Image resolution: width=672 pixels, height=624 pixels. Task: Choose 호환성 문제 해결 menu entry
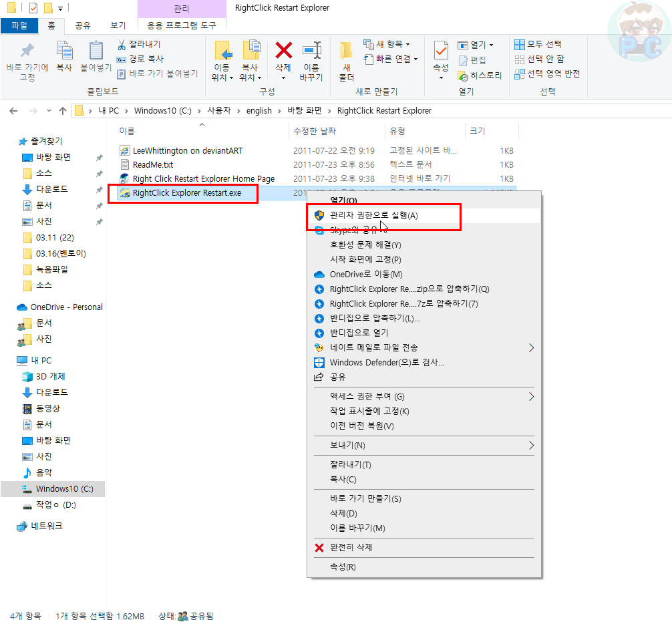(x=424, y=245)
